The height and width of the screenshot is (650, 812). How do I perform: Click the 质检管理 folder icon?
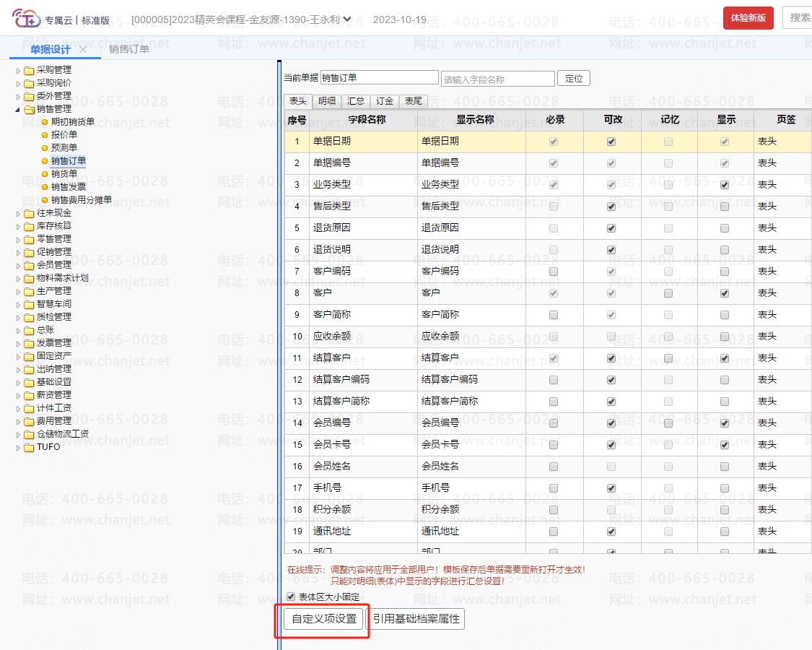(29, 317)
